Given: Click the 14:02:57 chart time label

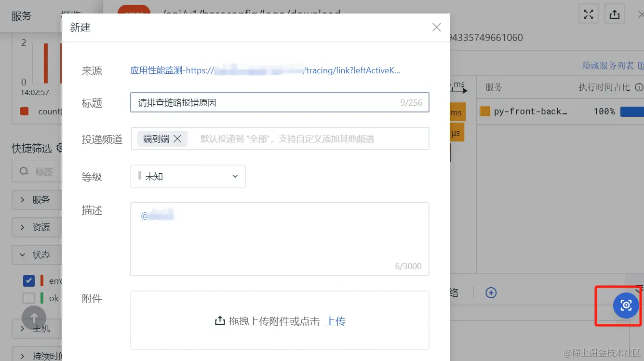Looking at the screenshot, I should tap(35, 92).
